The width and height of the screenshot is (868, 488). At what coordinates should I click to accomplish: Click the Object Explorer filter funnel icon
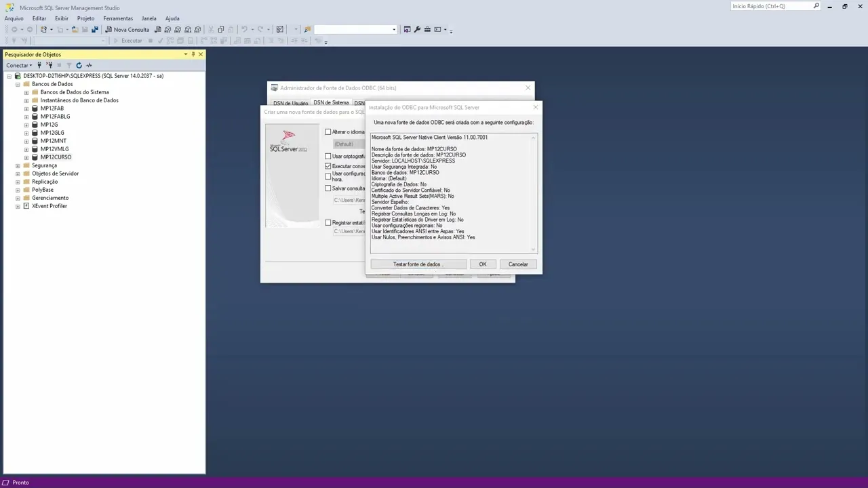coord(68,65)
